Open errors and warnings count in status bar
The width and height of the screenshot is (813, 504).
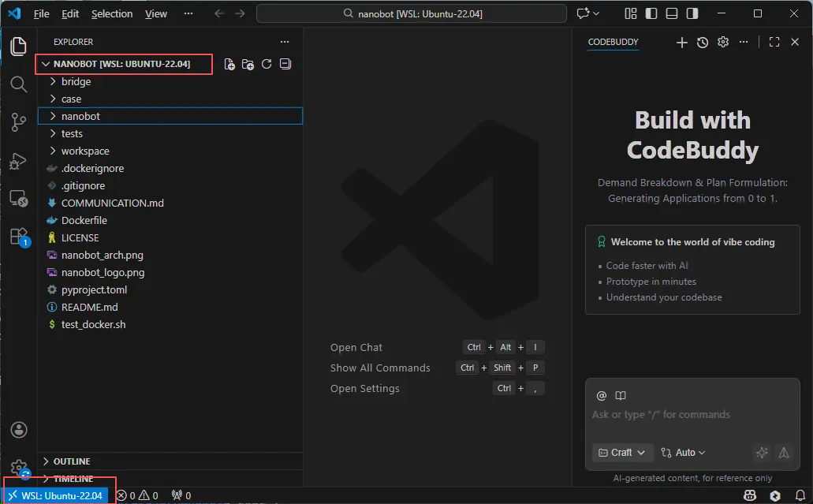click(x=137, y=495)
